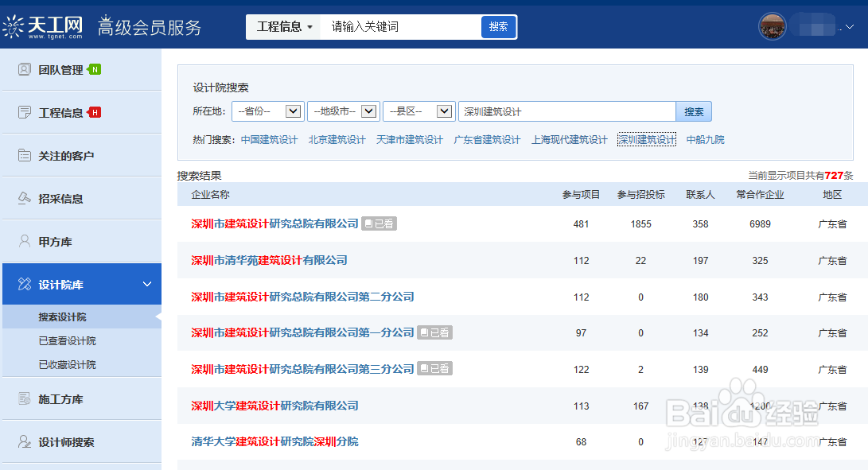Click the 设计院库 ruler-pencil icon
The height and width of the screenshot is (470, 868).
point(25,284)
